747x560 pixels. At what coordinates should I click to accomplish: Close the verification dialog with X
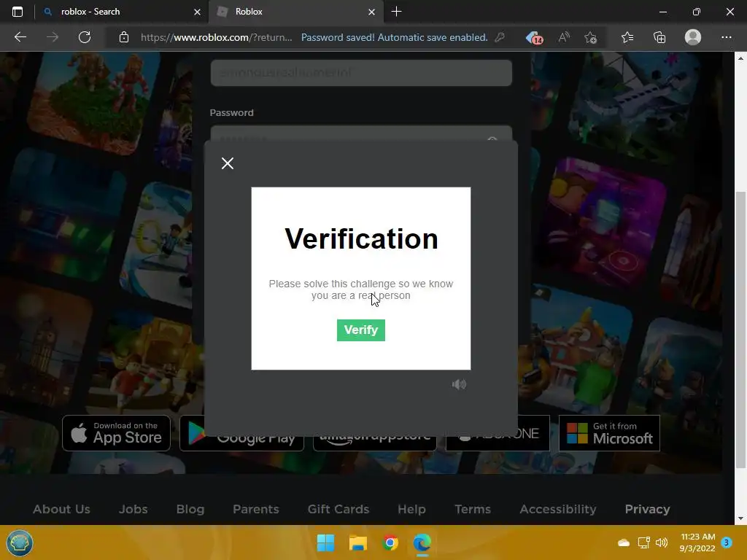pyautogui.click(x=228, y=163)
